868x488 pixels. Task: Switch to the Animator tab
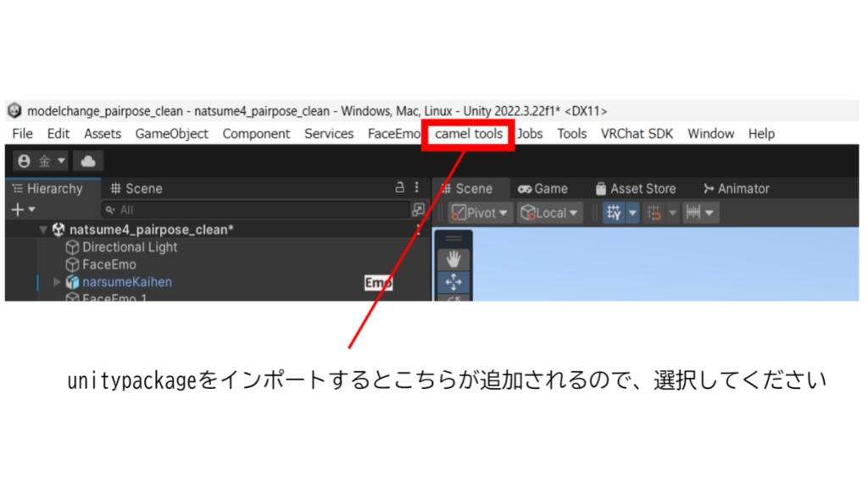pos(737,189)
